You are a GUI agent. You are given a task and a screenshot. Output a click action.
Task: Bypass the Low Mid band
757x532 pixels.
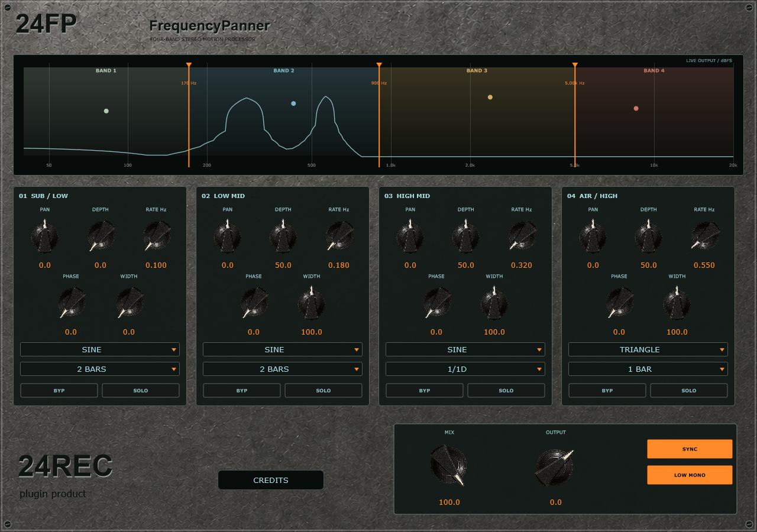point(242,391)
